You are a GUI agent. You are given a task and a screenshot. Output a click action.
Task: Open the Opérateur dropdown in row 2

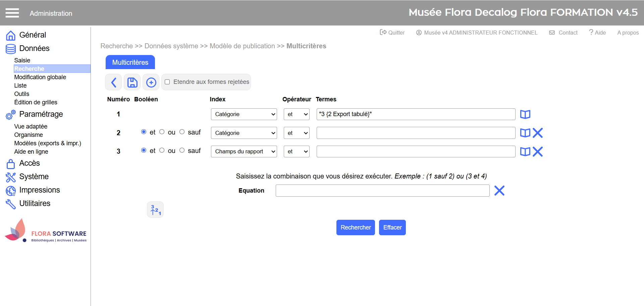coord(296,133)
